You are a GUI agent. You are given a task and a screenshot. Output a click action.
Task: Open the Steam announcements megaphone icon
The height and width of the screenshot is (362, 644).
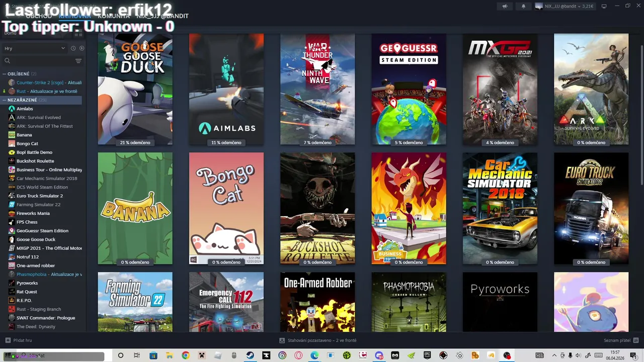click(x=505, y=6)
